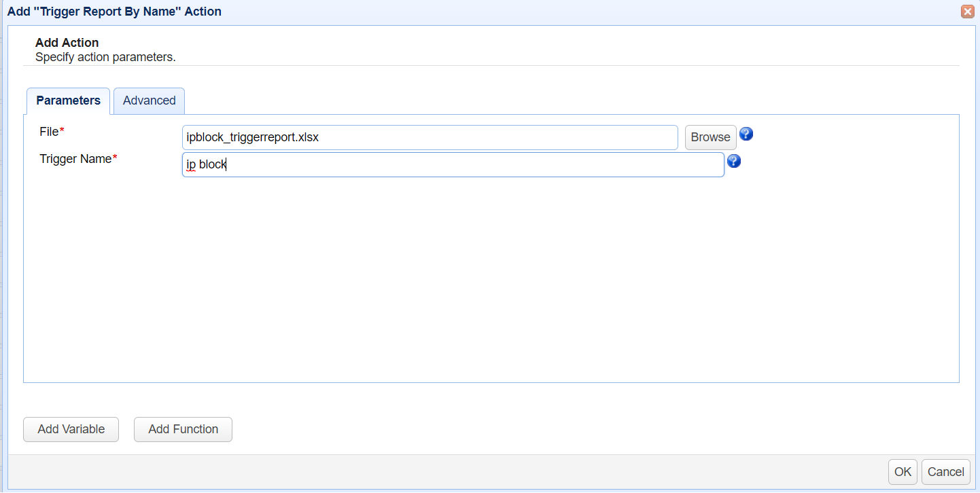Click the Add Action heading
The width and height of the screenshot is (980, 493).
(67, 43)
